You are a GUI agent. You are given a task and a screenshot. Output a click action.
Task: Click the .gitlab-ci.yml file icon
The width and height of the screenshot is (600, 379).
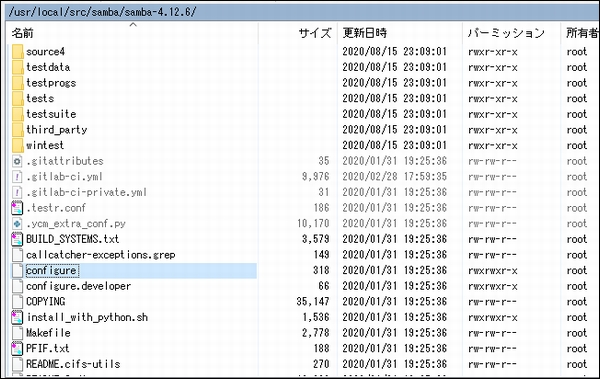pyautogui.click(x=17, y=177)
